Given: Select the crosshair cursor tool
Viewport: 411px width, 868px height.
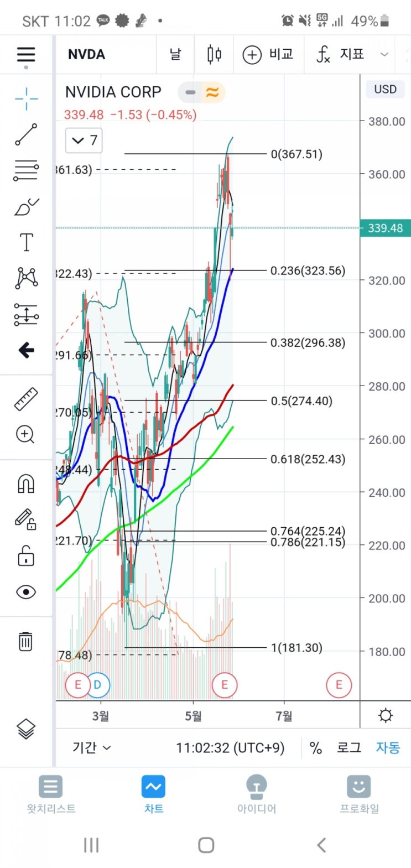Looking at the screenshot, I should pos(26,99).
